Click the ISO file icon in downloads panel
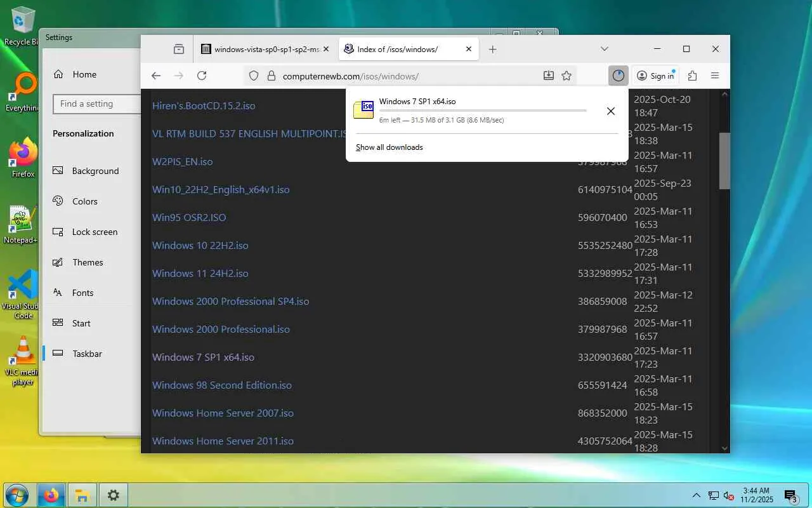The width and height of the screenshot is (812, 508). [363, 110]
